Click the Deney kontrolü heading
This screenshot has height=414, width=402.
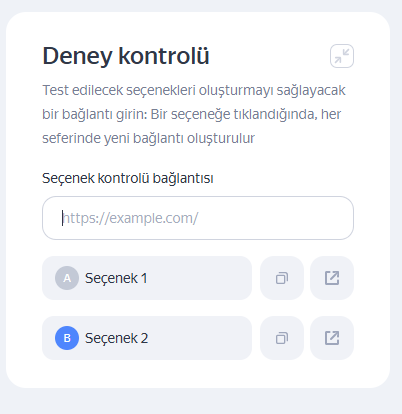tap(126, 56)
